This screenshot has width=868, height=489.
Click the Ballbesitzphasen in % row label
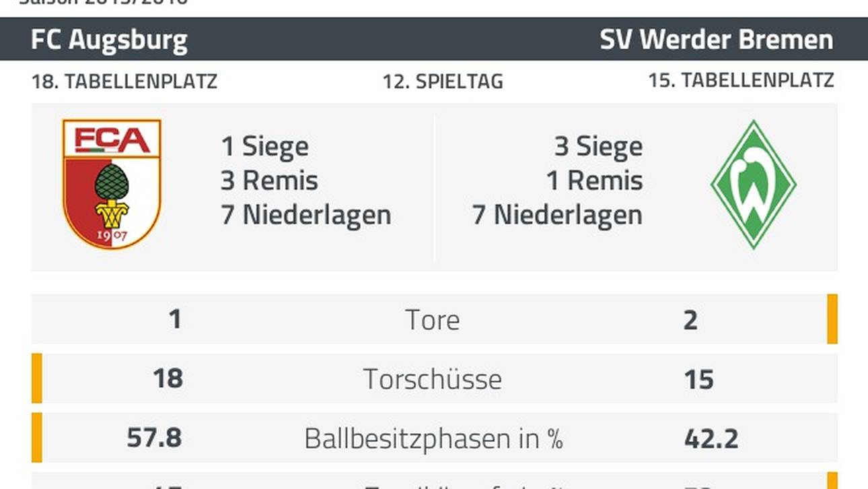click(x=433, y=438)
